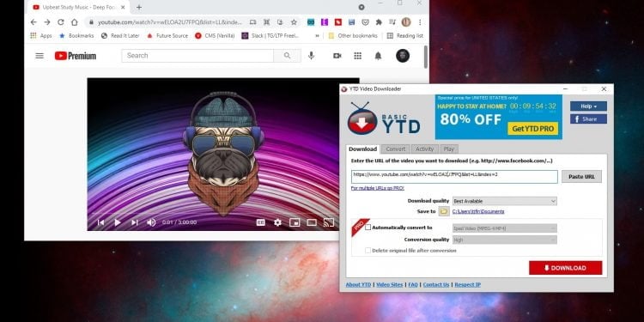This screenshot has height=322, width=644.
Task: Browse save location with folder icon
Action: click(x=444, y=211)
